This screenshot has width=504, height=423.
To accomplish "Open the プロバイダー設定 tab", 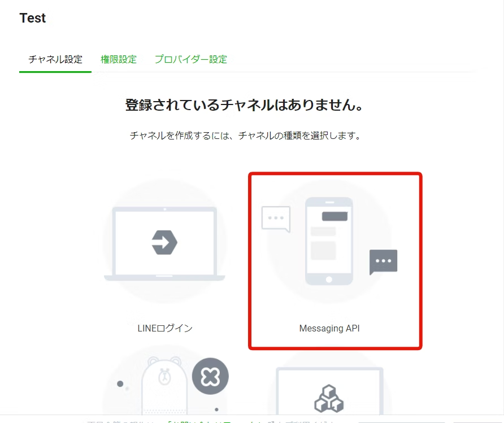I will 190,59.
